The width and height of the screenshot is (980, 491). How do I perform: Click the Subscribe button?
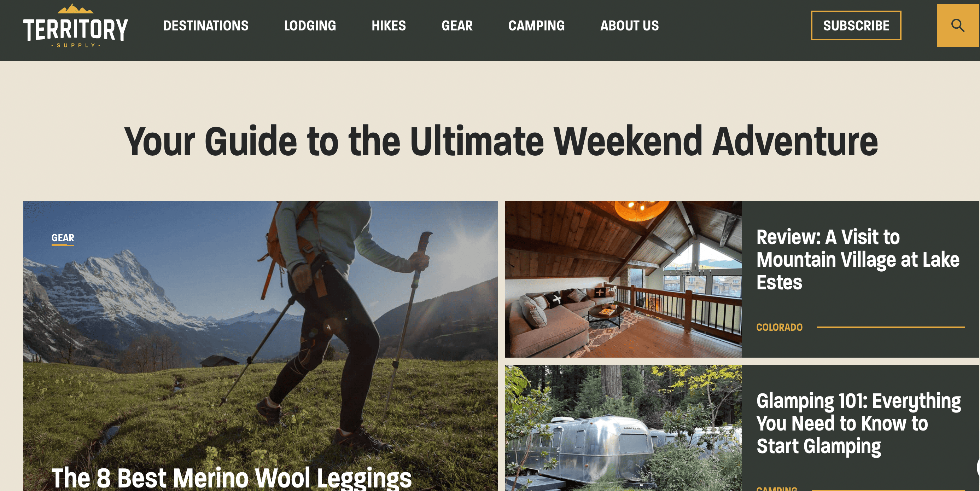tap(856, 25)
